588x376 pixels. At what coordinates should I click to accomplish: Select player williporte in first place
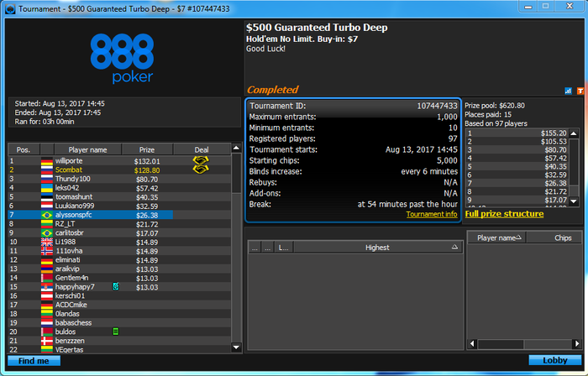click(119, 161)
